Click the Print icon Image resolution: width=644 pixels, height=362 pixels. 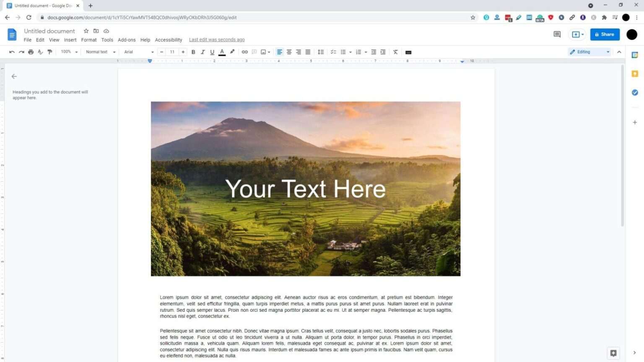tap(31, 52)
